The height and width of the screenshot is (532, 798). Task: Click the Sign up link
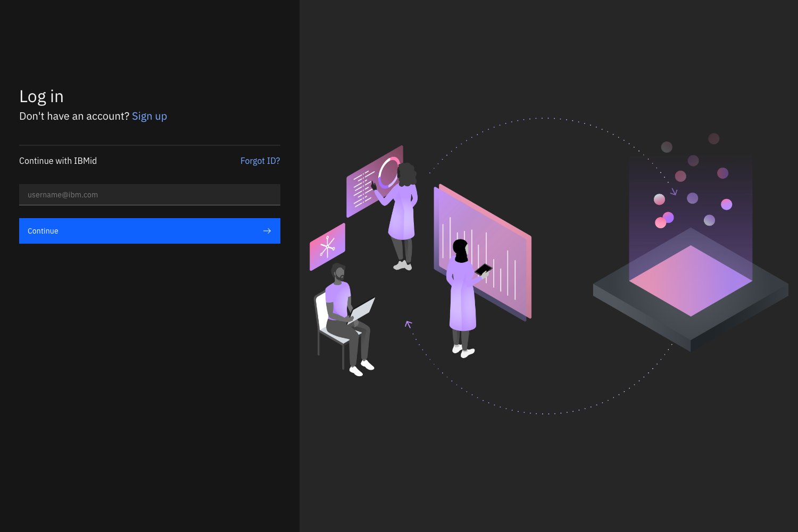click(x=149, y=117)
